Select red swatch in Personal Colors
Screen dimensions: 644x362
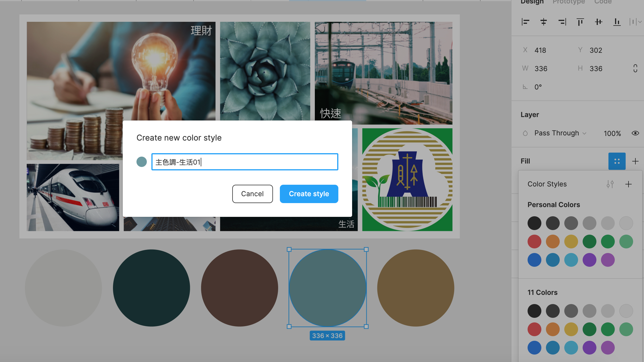tap(534, 242)
